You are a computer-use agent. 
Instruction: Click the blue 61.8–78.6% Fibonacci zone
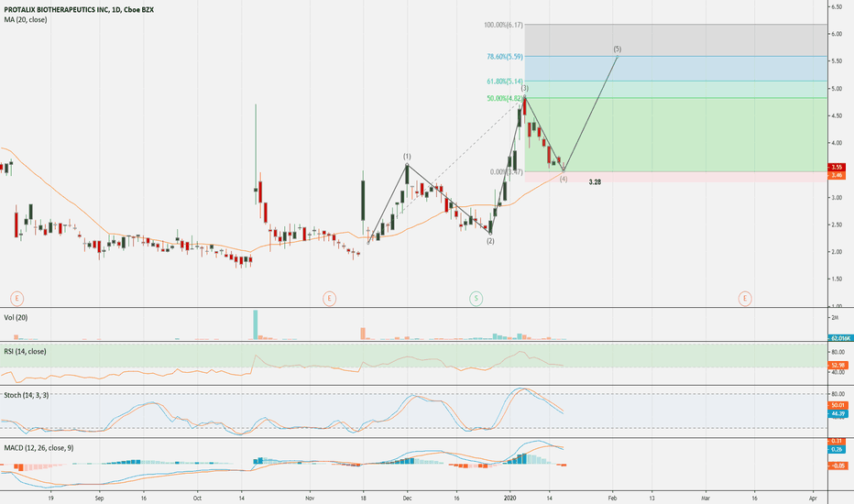pyautogui.click(x=675, y=69)
